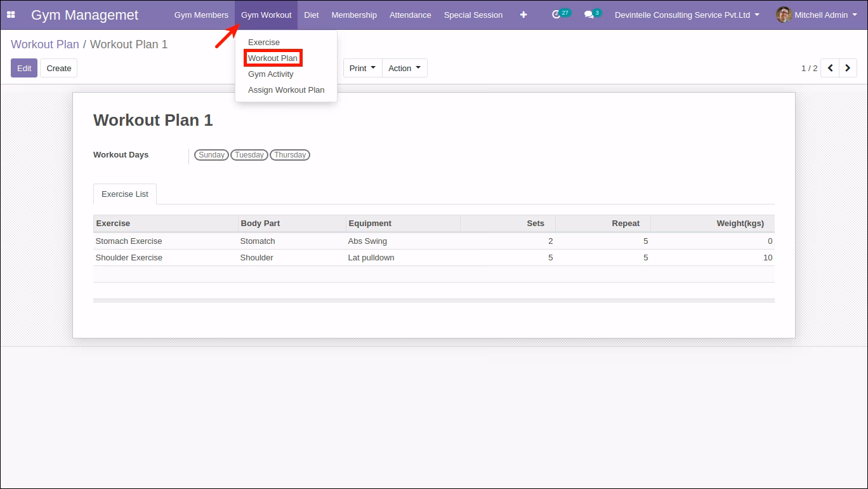Expand the Action dropdown
Viewport: 868px width, 489px height.
pyautogui.click(x=405, y=68)
